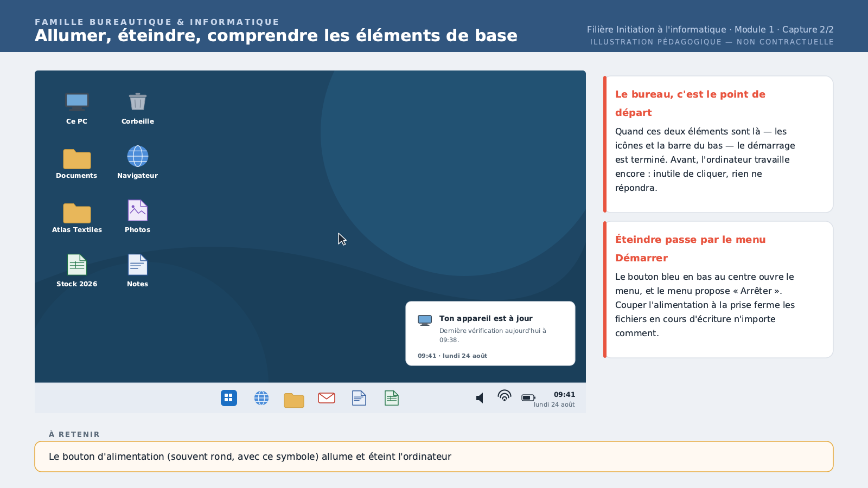The width and height of the screenshot is (868, 488).
Task: Click the 'Le bouton d'alimentation' reminder box
Action: click(x=434, y=457)
